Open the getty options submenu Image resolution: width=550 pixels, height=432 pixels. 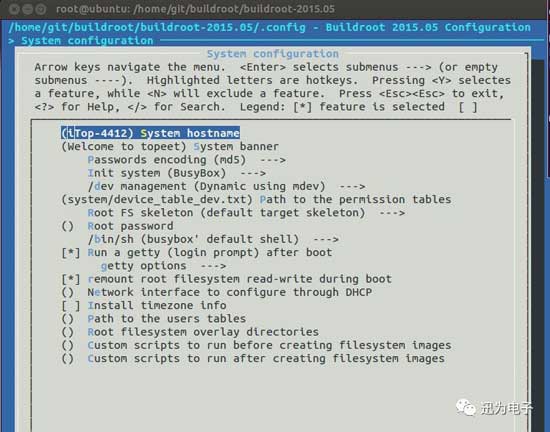click(x=163, y=266)
